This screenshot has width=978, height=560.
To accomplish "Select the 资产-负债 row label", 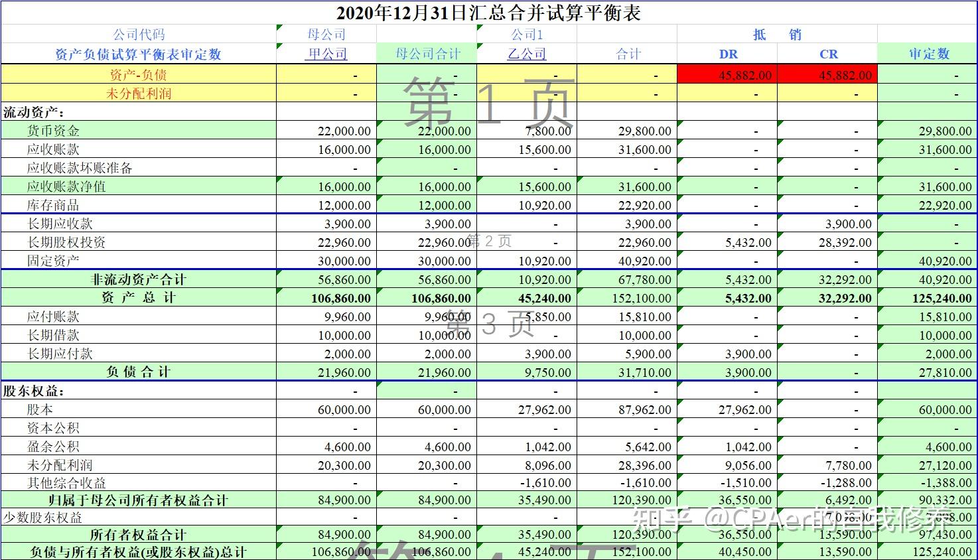I will (x=139, y=74).
